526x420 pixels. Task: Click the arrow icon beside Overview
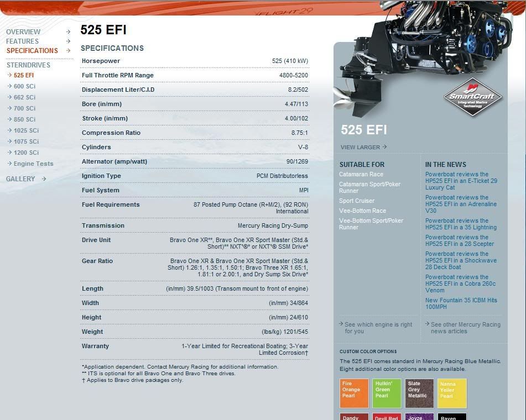coord(68,32)
